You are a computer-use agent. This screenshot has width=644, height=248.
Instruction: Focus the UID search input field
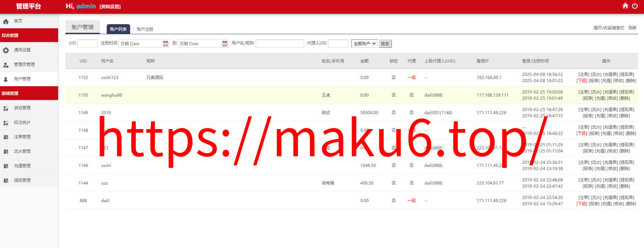pyautogui.click(x=88, y=44)
